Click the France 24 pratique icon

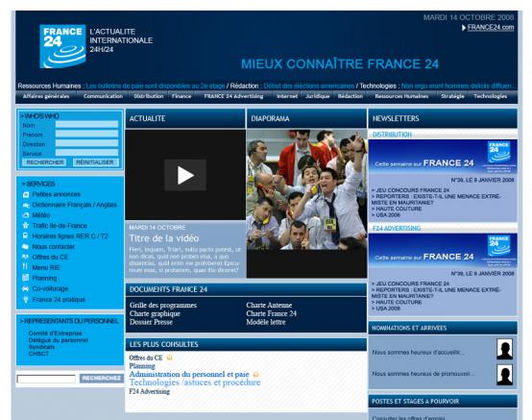25,300
